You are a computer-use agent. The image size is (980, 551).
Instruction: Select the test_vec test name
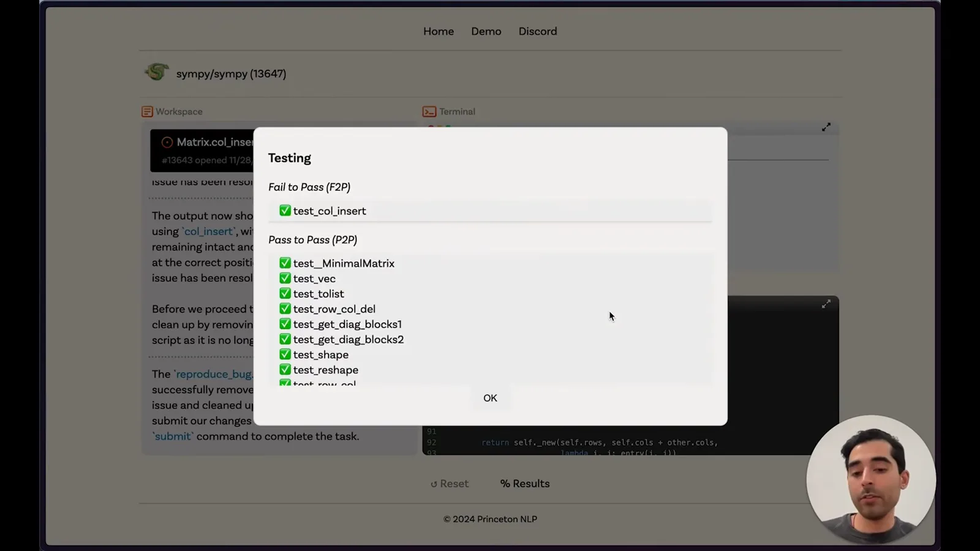pos(314,279)
